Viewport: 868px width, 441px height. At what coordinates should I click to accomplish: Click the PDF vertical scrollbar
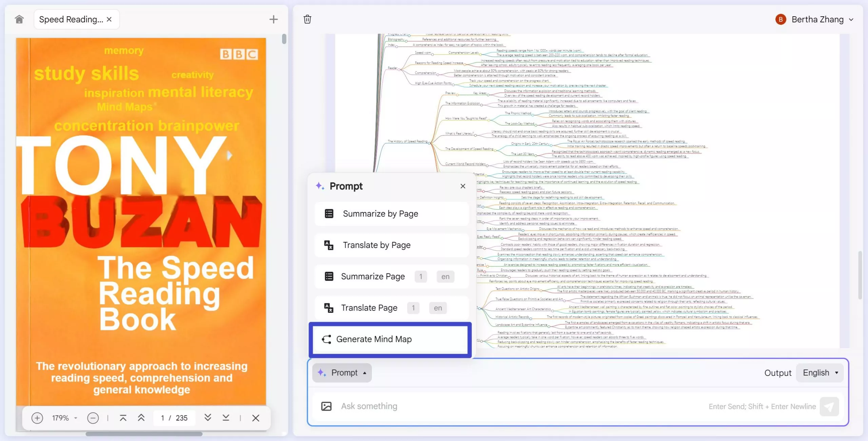[x=284, y=39]
